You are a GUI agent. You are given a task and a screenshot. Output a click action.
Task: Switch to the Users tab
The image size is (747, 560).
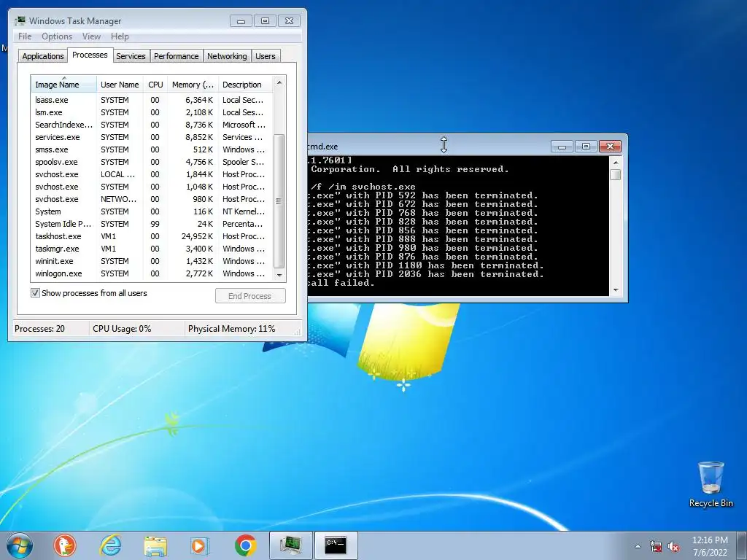pyautogui.click(x=265, y=56)
